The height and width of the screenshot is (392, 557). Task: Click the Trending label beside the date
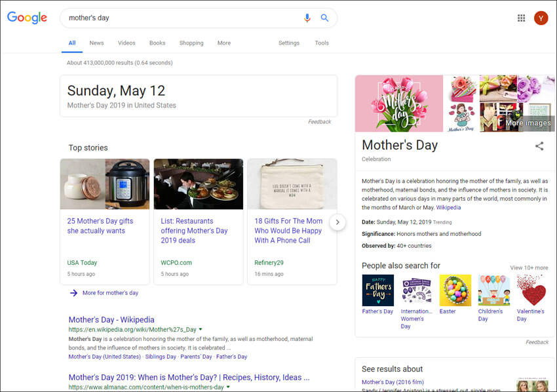(x=442, y=222)
